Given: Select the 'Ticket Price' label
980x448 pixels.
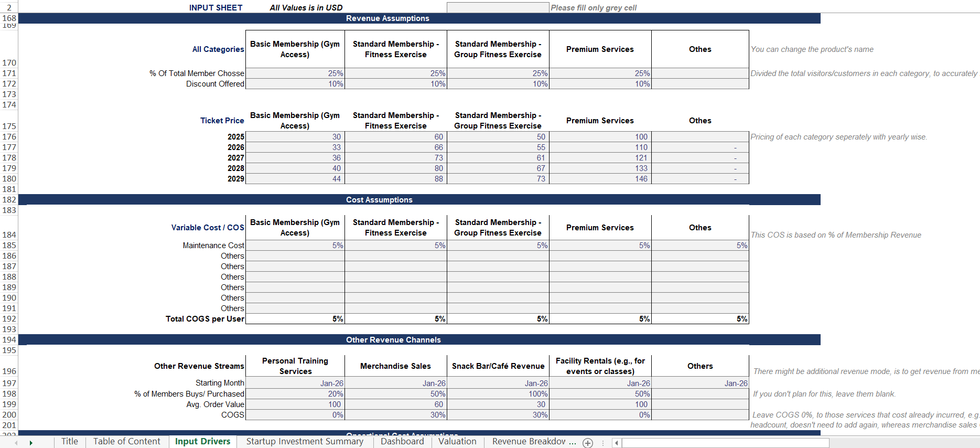Looking at the screenshot, I should [x=222, y=121].
